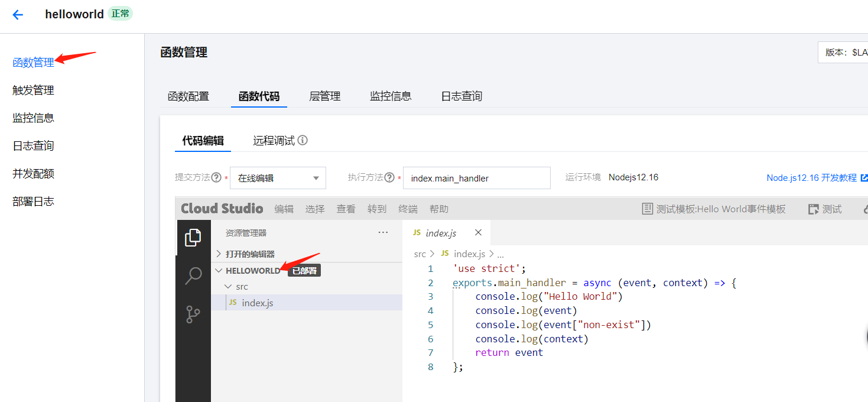The width and height of the screenshot is (868, 402).
Task: Switch to the top 日志查询 tab
Action: coord(461,96)
